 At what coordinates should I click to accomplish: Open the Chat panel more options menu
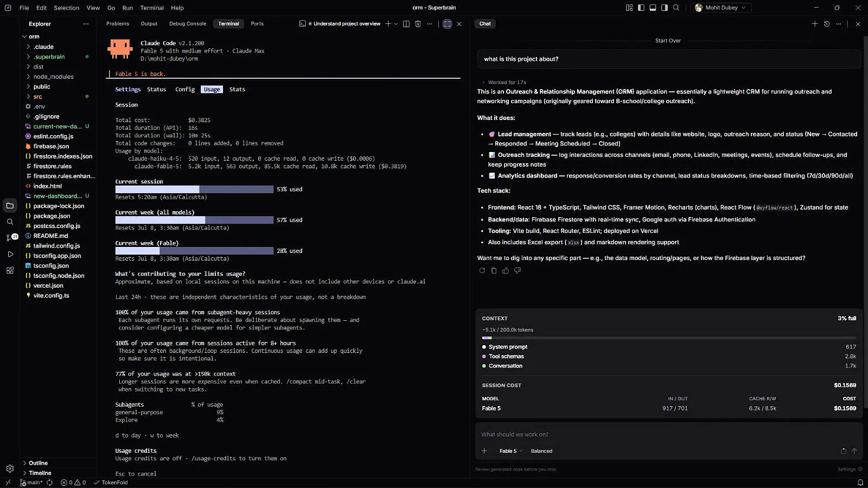(x=839, y=24)
